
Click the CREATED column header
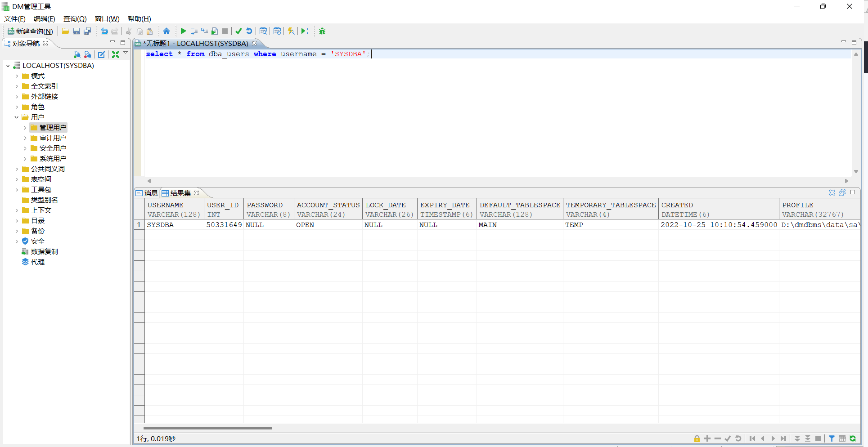pyautogui.click(x=719, y=210)
